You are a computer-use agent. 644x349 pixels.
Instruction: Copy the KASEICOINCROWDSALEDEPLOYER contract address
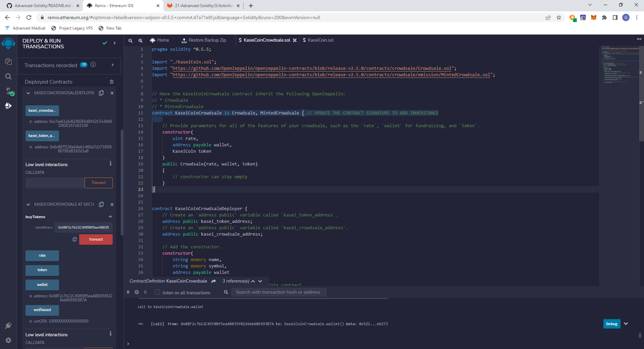101,93
